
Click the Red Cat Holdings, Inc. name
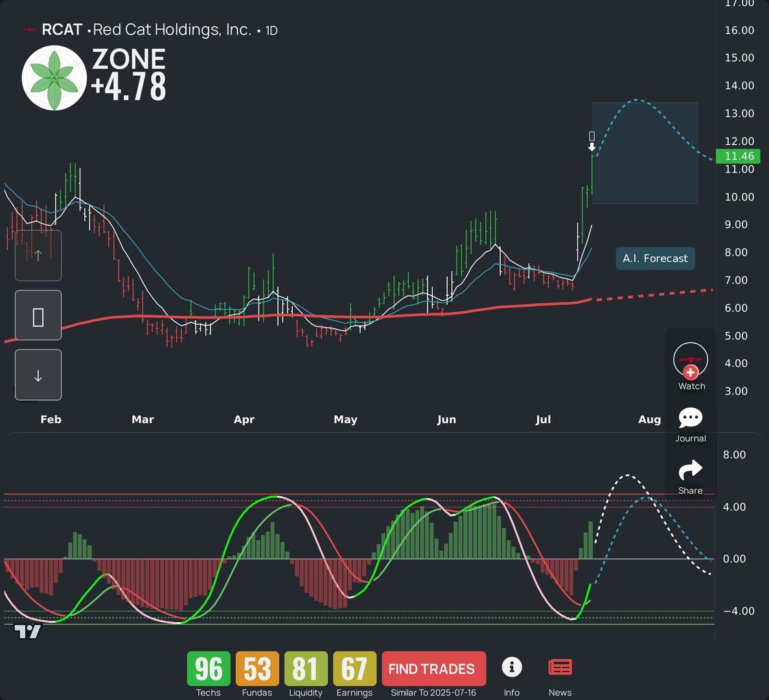(172, 30)
